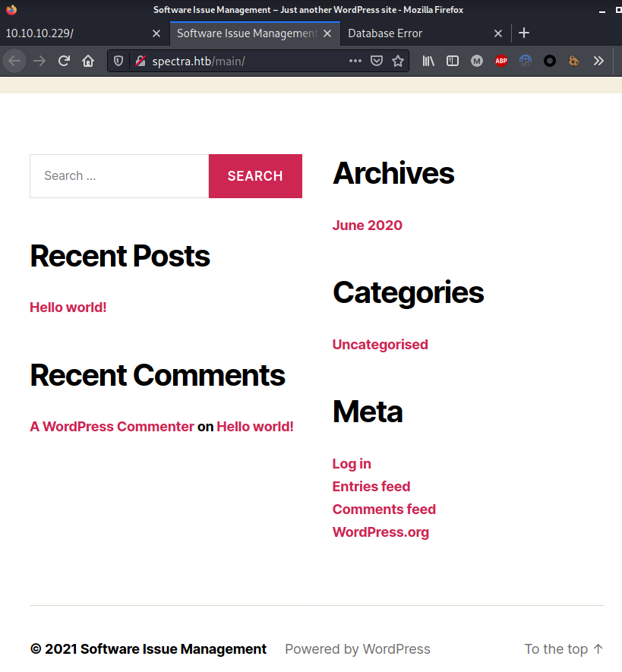Click the red SEARCH button
Viewport: 622px width, 672px height.
point(255,176)
